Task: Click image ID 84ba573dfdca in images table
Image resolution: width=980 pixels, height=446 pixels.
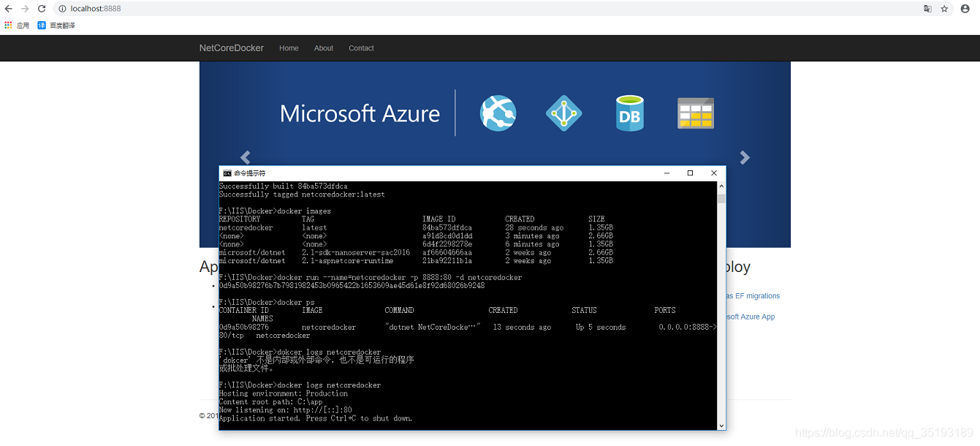Action: [447, 227]
